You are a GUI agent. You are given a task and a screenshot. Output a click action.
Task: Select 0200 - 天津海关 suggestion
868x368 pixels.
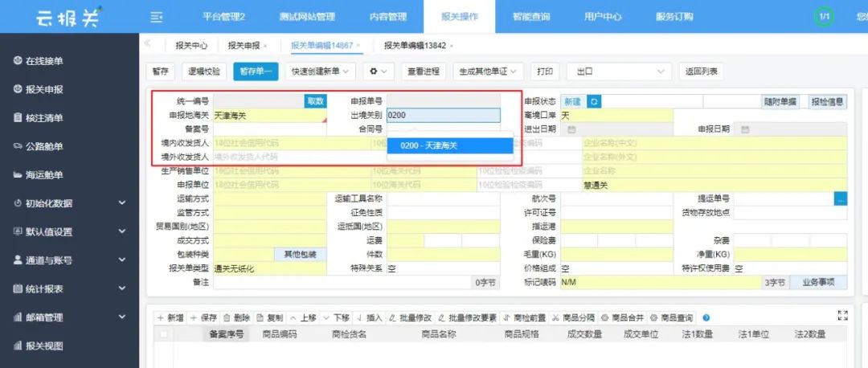tap(449, 145)
